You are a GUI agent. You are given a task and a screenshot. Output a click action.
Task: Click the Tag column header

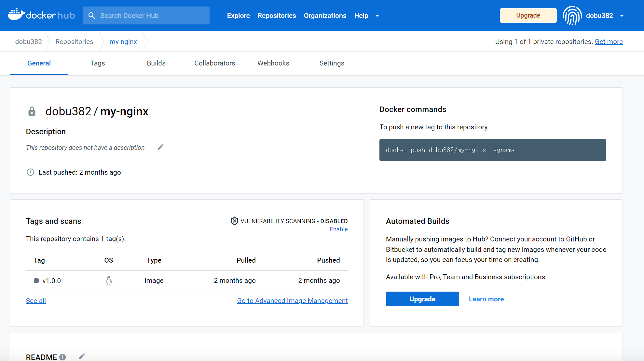click(x=39, y=260)
